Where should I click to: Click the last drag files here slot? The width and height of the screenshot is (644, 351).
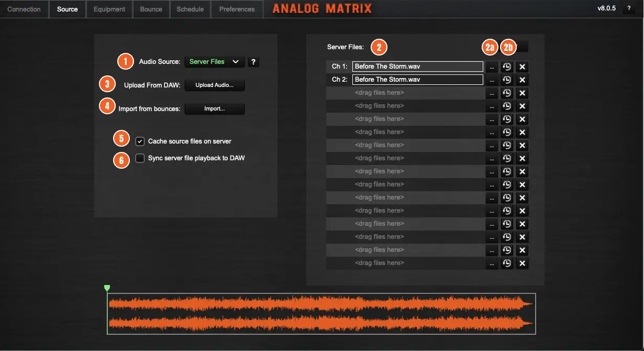(x=405, y=263)
